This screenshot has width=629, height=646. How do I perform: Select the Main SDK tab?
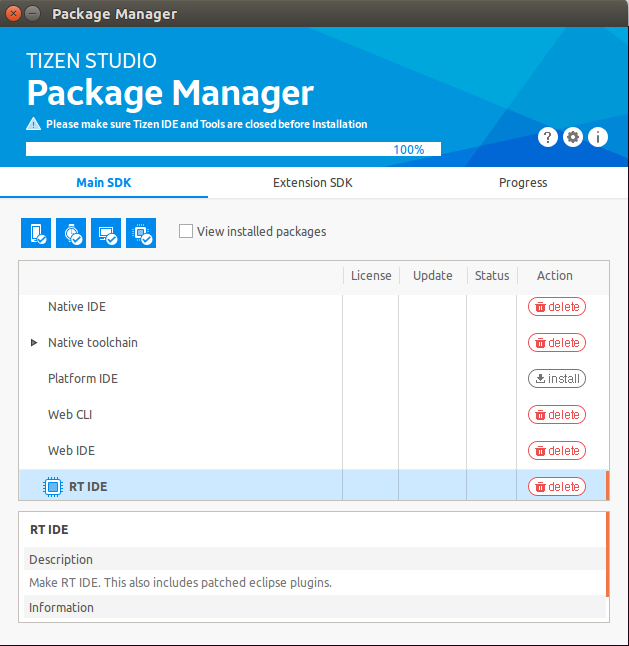104,183
